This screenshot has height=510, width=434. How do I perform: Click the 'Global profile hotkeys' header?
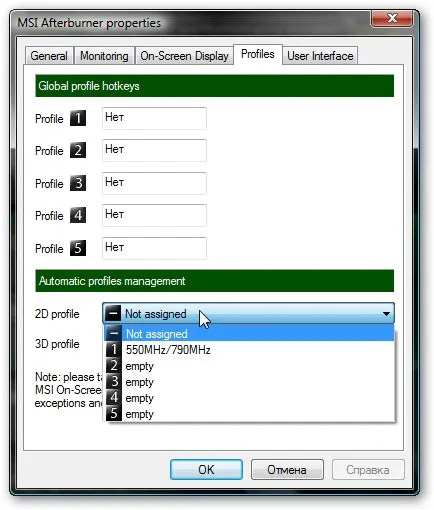click(214, 86)
